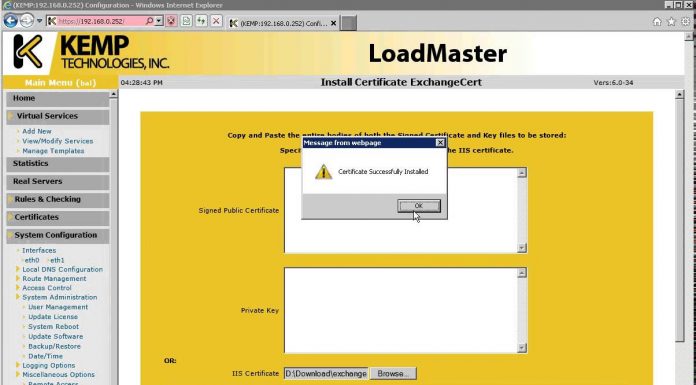Collapse System Administration
Image resolution: width=696 pixels, height=385 pixels.
pos(59,298)
